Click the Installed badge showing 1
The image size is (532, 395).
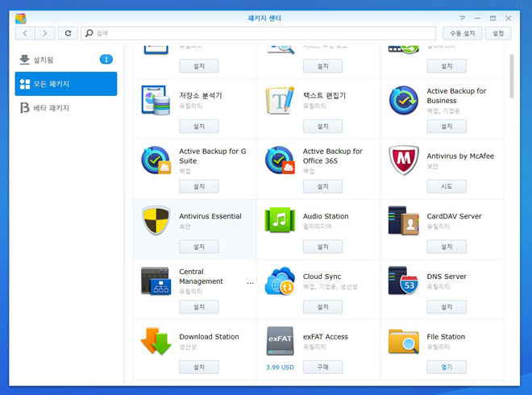[106, 60]
